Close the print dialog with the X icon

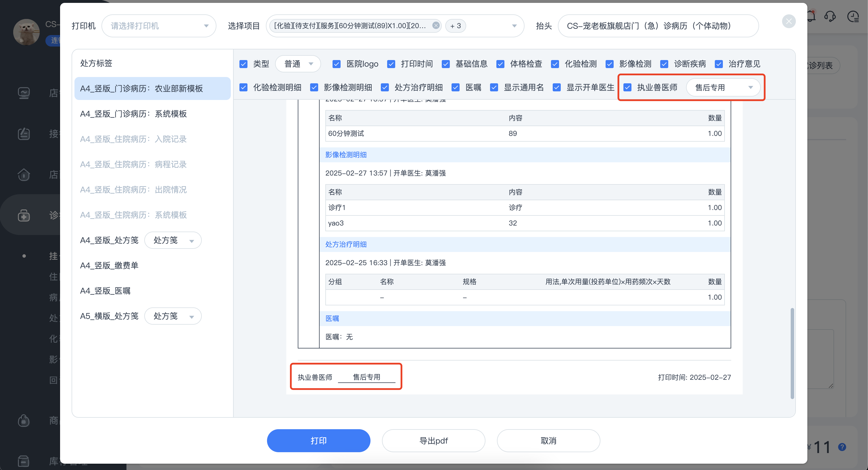pyautogui.click(x=788, y=22)
